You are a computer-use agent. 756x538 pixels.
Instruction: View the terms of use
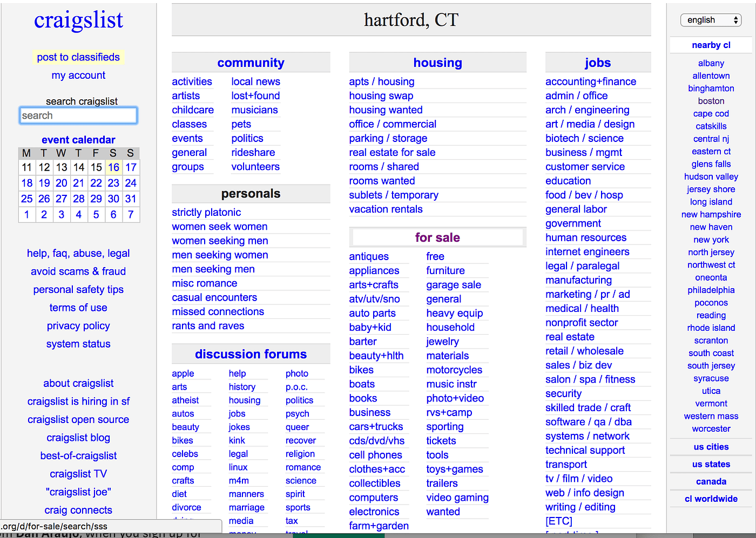[78, 308]
